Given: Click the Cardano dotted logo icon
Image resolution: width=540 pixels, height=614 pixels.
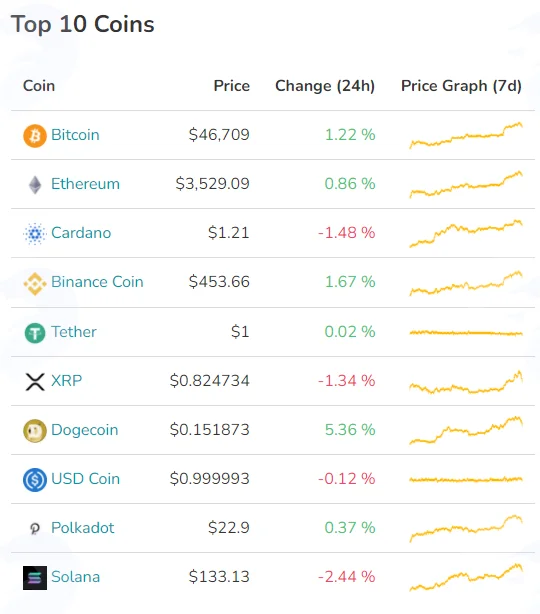Looking at the screenshot, I should click(35, 234).
